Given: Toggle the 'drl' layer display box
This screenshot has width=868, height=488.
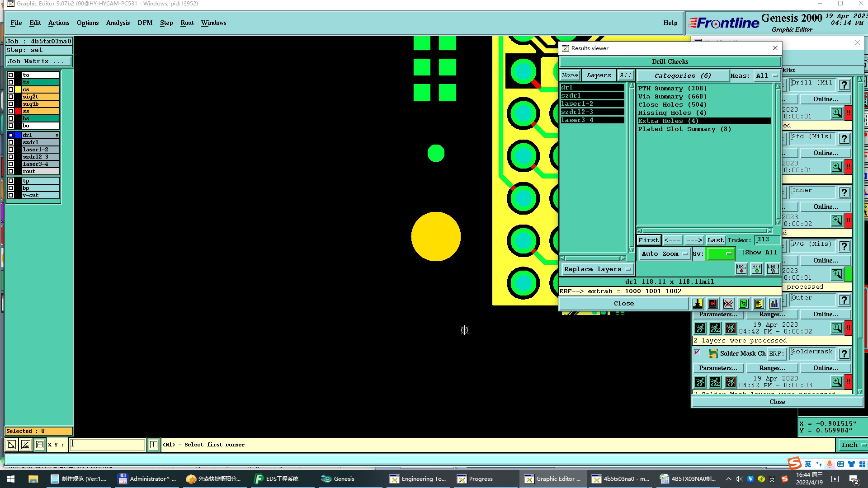Looking at the screenshot, I should (11, 135).
